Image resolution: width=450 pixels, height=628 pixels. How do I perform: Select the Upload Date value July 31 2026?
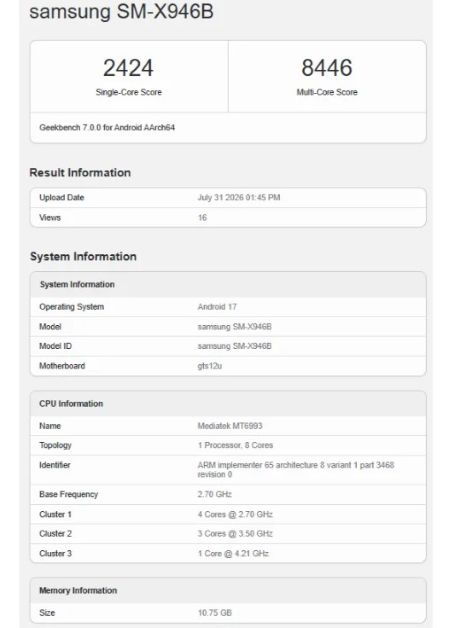pyautogui.click(x=239, y=197)
